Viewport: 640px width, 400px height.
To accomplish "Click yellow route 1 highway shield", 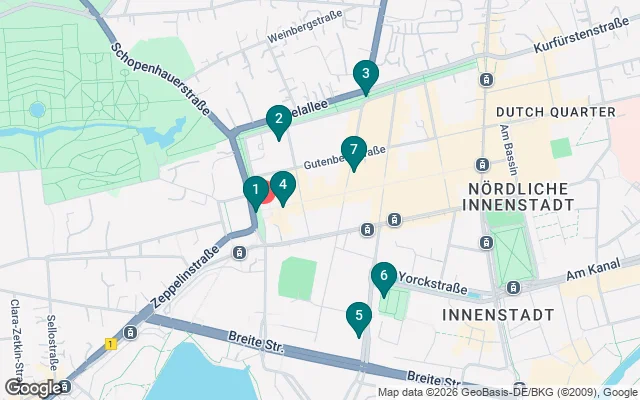I will click(110, 344).
